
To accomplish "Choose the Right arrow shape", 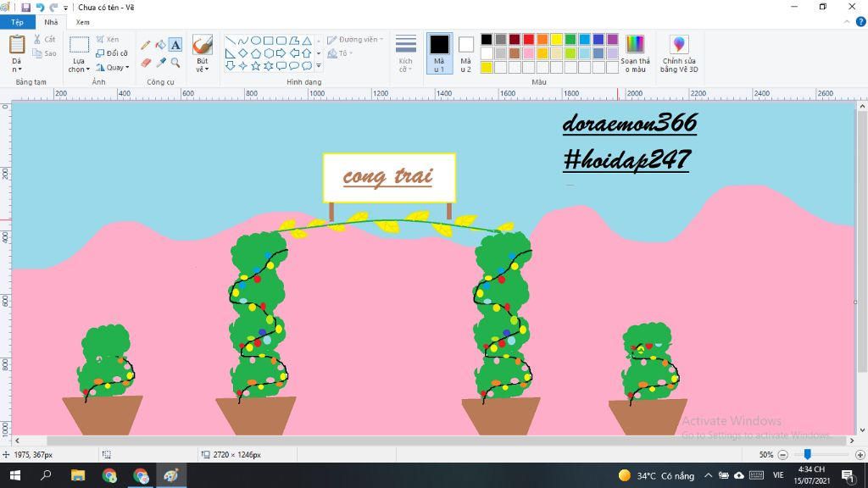I will (x=281, y=53).
